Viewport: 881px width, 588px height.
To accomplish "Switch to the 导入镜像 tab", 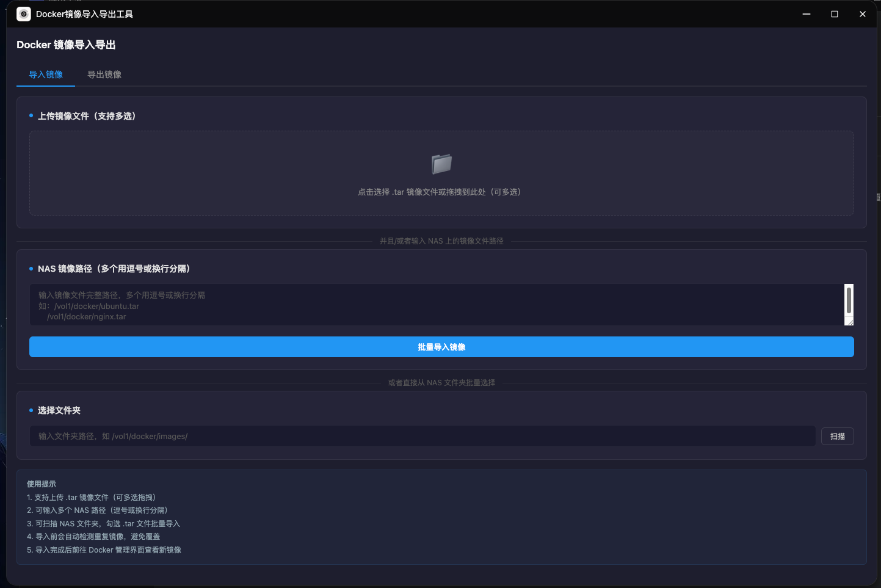I will pyautogui.click(x=46, y=74).
